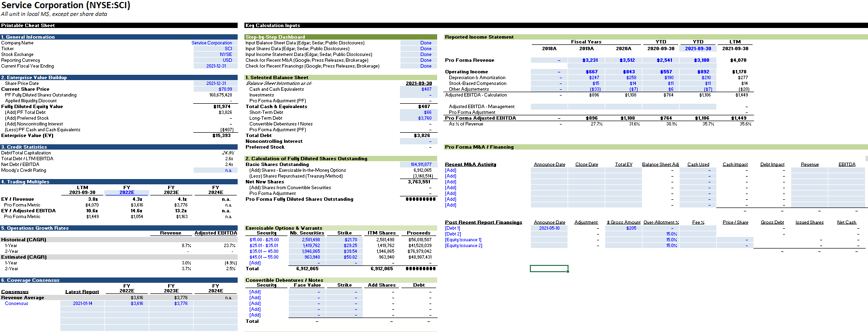Select the LTM EV / Revenue 3.8x value
This screenshot has height=332, width=868.
(93, 199)
